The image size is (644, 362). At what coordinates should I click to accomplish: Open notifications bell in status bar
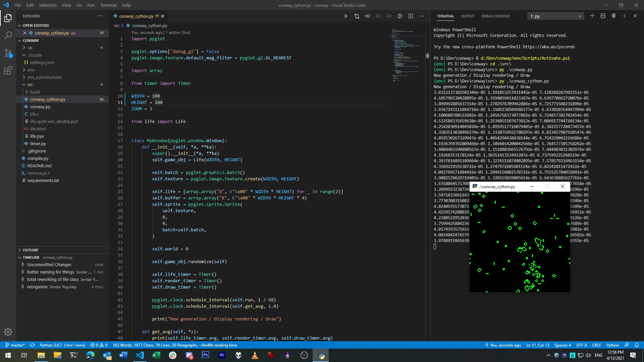(x=637, y=345)
